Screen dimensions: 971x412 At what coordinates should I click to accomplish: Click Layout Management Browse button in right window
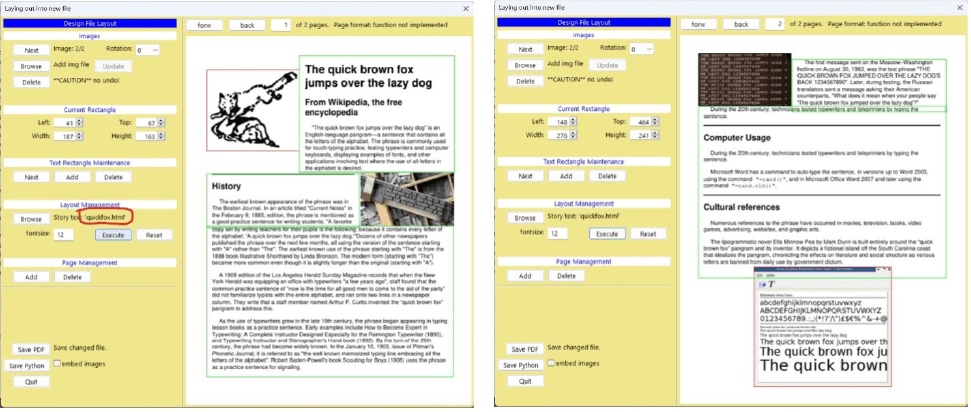(x=525, y=218)
